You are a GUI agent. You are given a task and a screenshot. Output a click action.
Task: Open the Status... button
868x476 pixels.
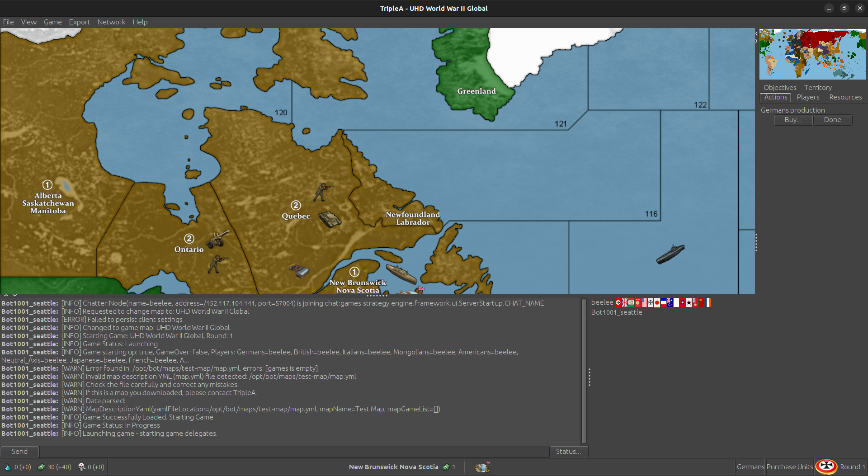point(568,452)
